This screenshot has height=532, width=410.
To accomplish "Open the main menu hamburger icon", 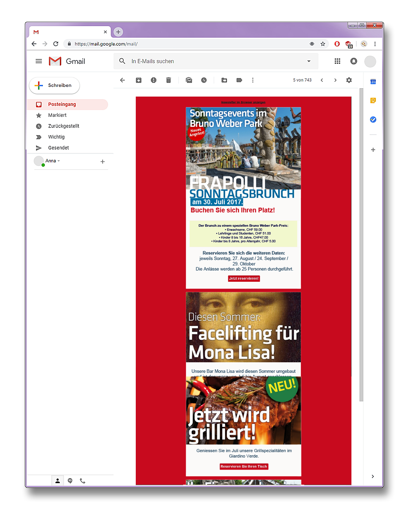I will click(39, 61).
